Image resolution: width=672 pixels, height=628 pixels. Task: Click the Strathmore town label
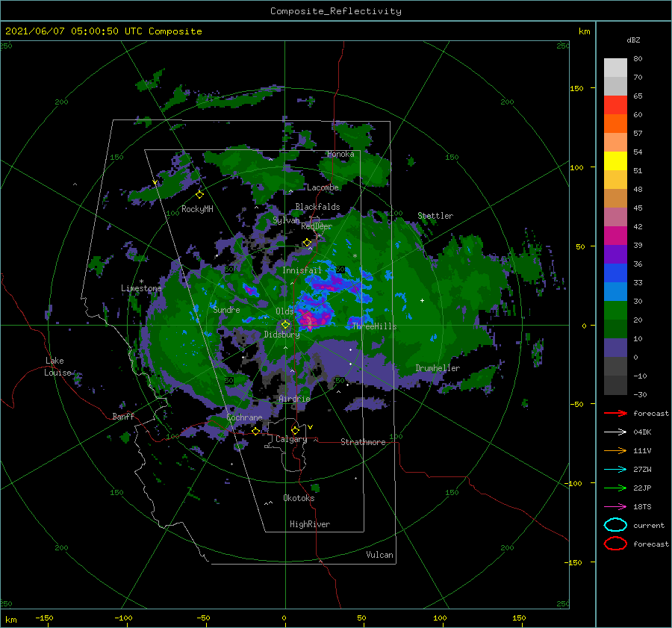[x=363, y=442]
